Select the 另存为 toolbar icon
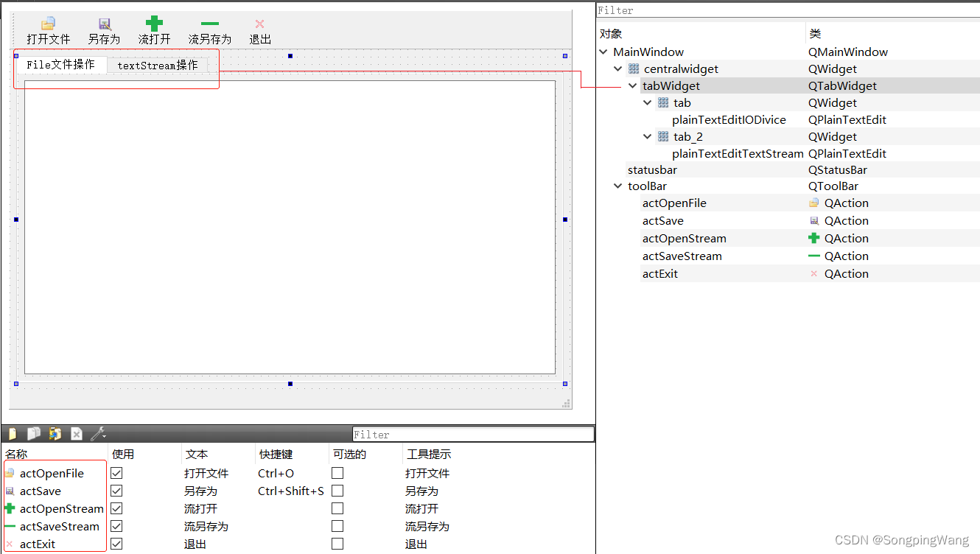 103,30
